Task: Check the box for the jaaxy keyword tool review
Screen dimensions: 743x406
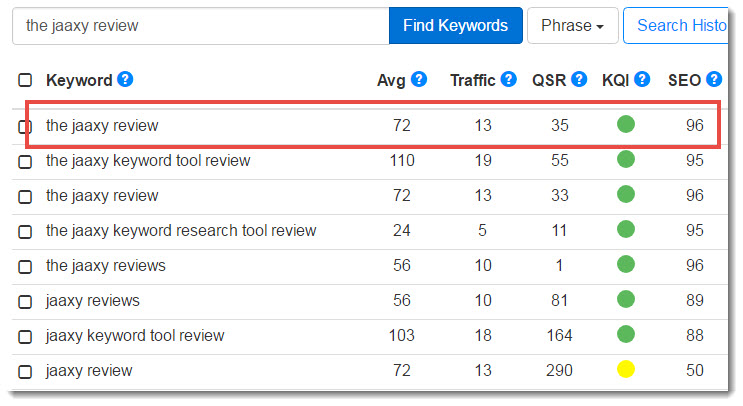Action: 25,162
